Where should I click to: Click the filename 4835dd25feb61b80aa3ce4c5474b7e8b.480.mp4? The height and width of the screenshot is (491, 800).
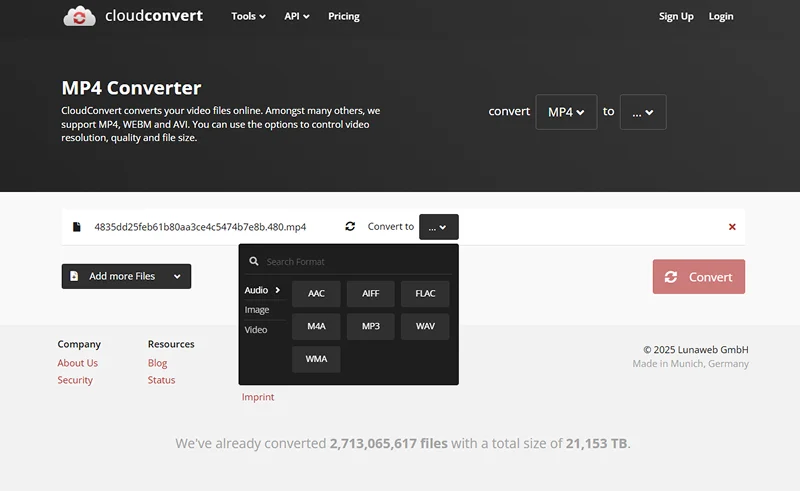(200, 227)
